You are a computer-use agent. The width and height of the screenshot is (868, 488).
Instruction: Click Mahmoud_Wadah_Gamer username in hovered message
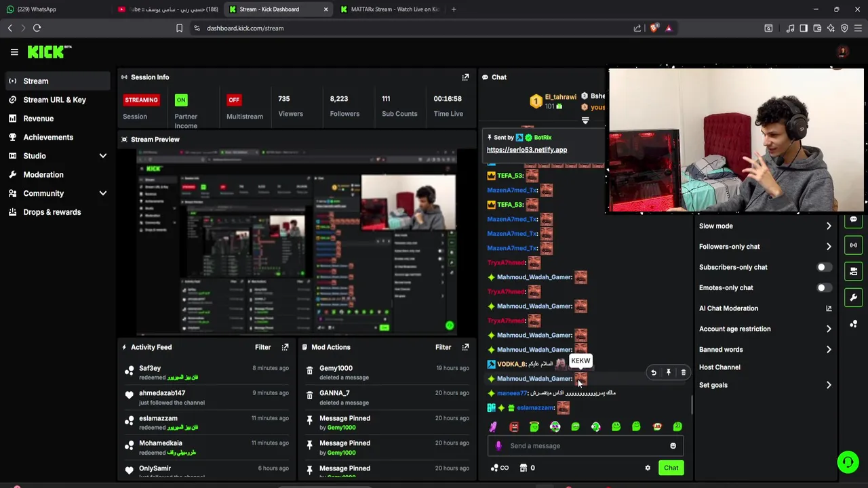coord(534,379)
